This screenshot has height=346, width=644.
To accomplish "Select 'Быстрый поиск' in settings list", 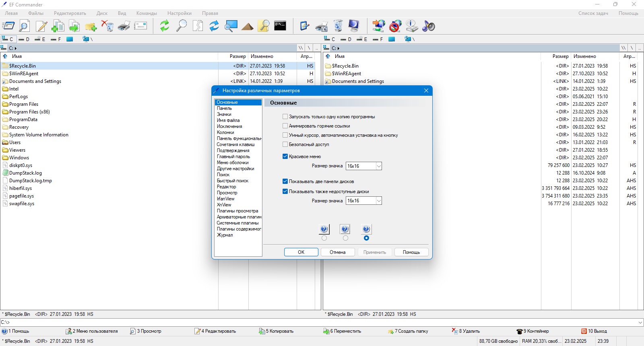I will [233, 181].
